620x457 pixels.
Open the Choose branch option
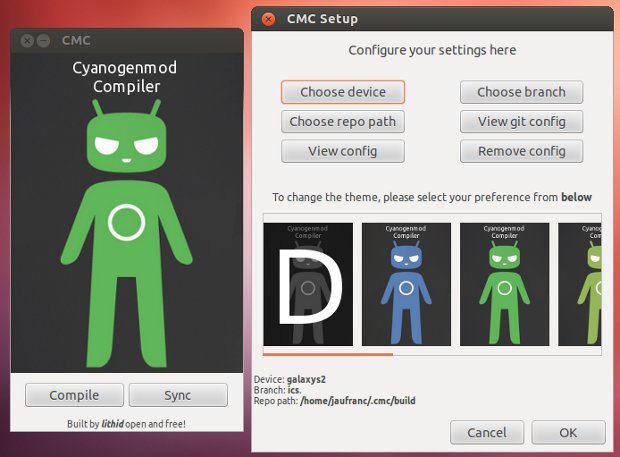[521, 92]
